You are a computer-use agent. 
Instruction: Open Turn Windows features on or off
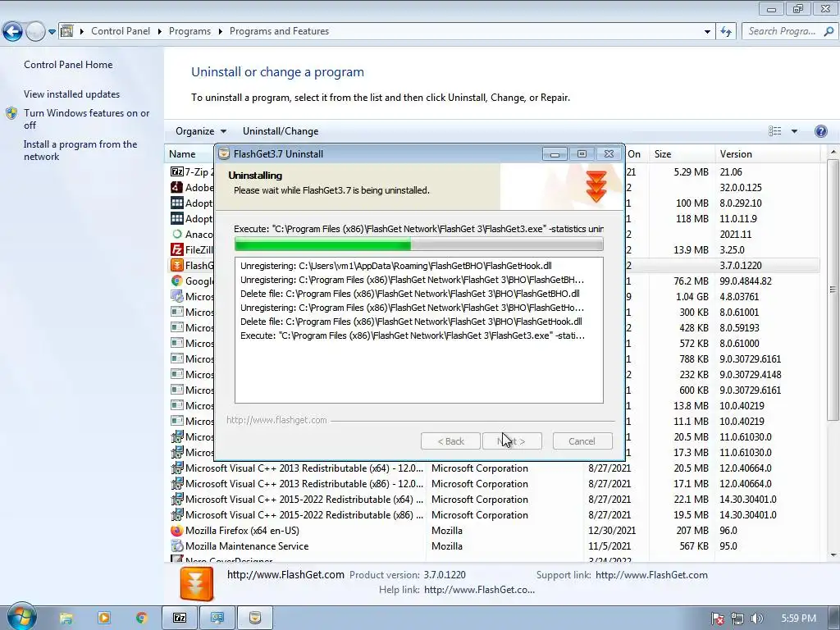(x=86, y=119)
